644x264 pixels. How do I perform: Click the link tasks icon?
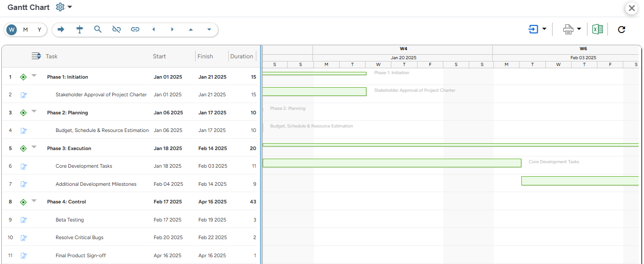click(x=135, y=29)
